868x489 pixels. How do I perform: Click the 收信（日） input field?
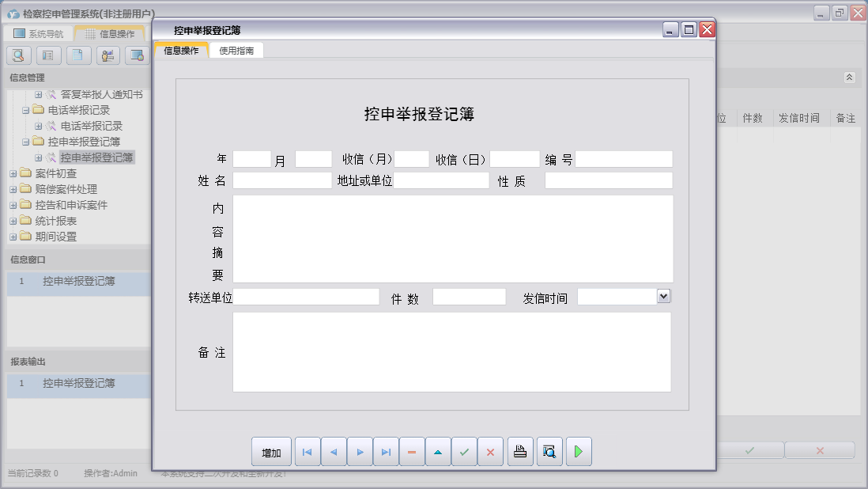(x=515, y=159)
